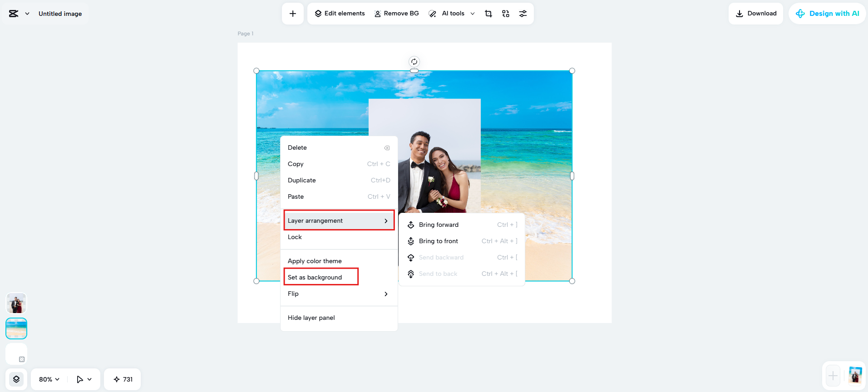The height and width of the screenshot is (392, 868).
Task: Click the Page 1 label
Action: tap(246, 34)
